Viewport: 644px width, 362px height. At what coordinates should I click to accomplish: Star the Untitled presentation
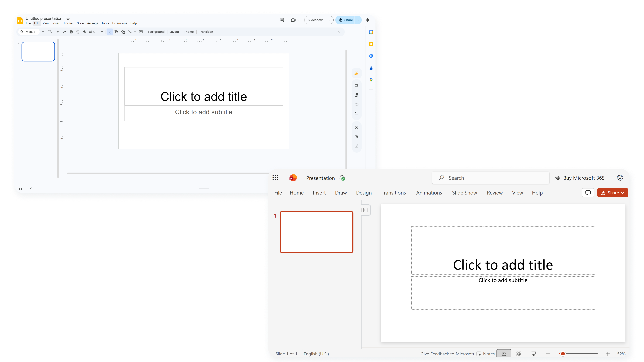(68, 18)
